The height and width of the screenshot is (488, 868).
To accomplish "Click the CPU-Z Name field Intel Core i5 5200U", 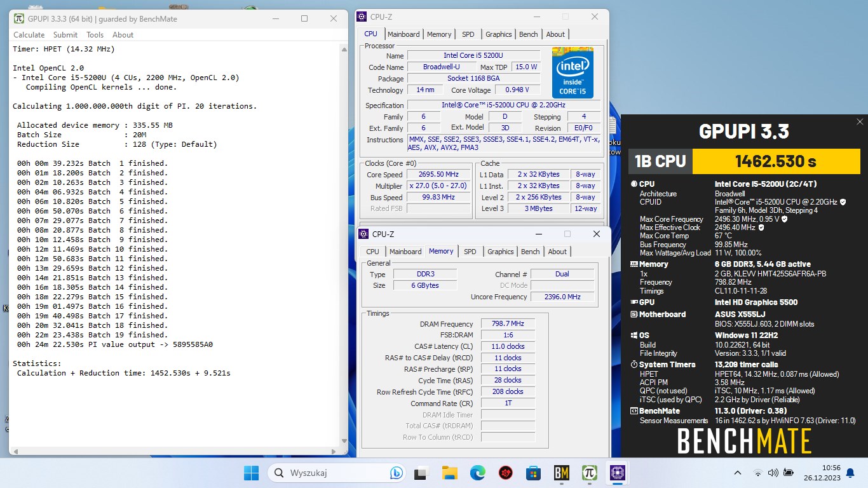I will click(473, 56).
